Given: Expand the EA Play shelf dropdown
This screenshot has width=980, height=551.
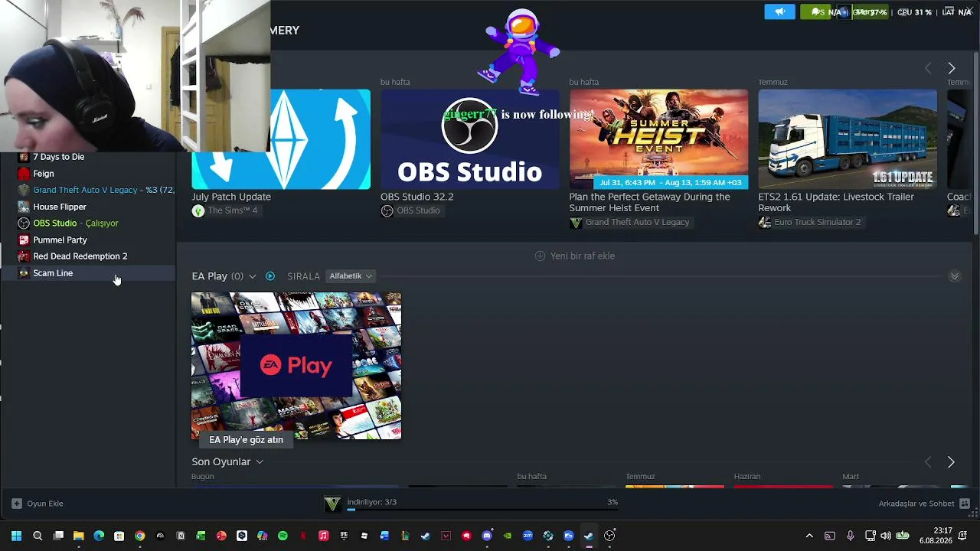Looking at the screenshot, I should pyautogui.click(x=252, y=276).
